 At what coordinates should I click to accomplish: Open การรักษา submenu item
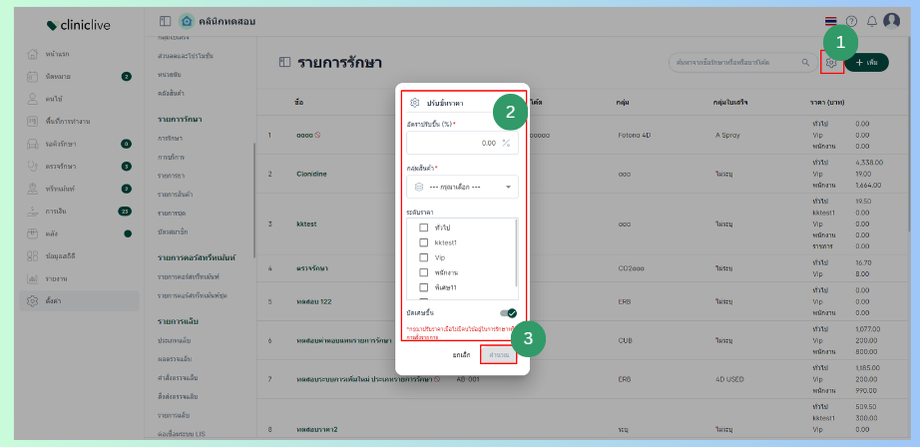(170, 138)
